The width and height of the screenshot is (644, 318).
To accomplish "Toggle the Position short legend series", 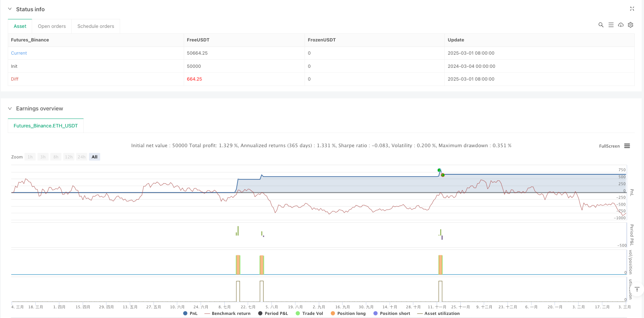I will point(392,313).
